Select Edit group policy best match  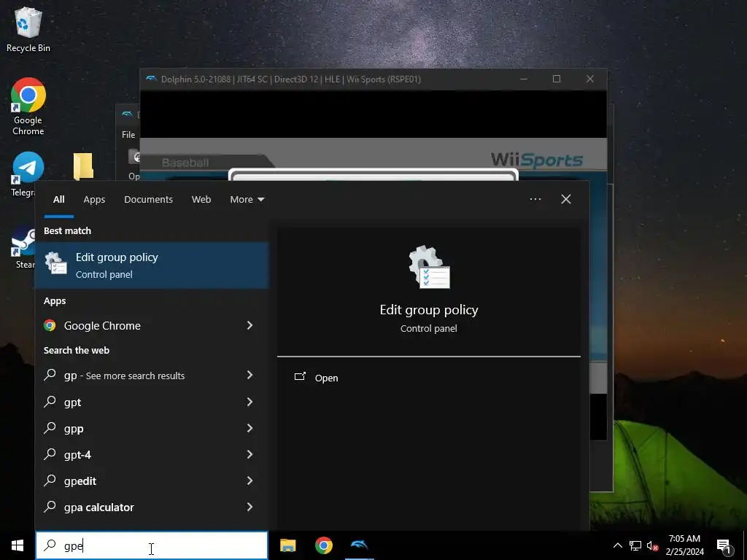(x=152, y=265)
